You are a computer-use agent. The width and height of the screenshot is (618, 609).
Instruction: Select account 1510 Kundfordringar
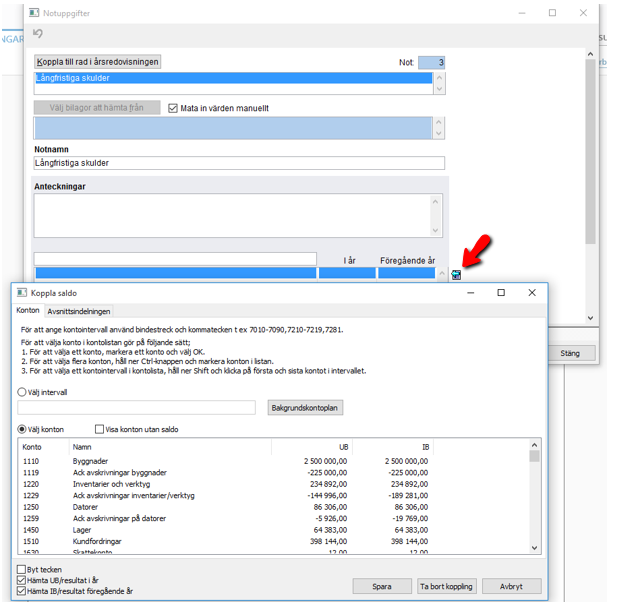pyautogui.click(x=225, y=541)
